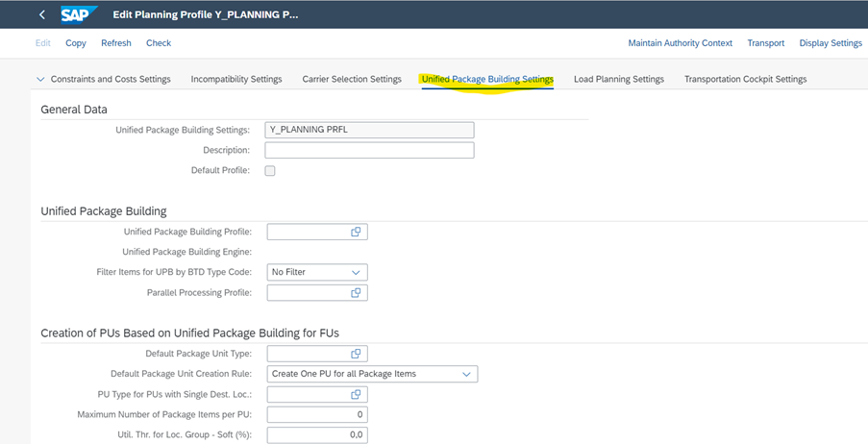Open Default Package Unit Creation Rule dropdown
868x444 pixels.
466,374
